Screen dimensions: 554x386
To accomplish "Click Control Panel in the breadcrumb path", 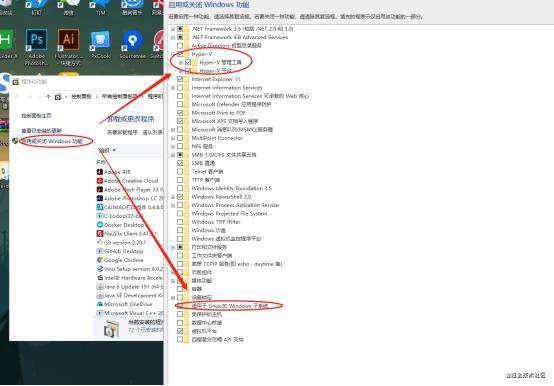I will coord(81,96).
